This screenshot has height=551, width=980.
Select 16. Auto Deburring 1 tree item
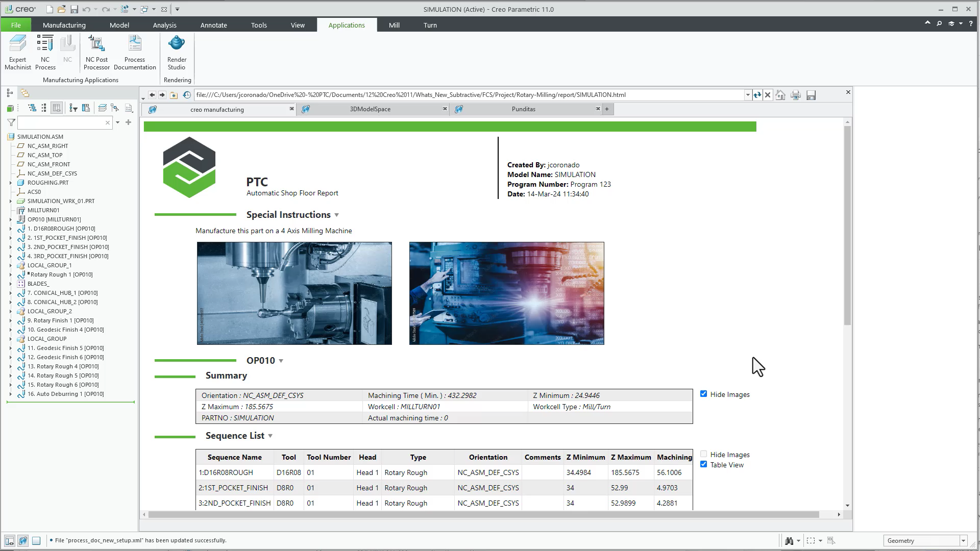click(x=66, y=394)
